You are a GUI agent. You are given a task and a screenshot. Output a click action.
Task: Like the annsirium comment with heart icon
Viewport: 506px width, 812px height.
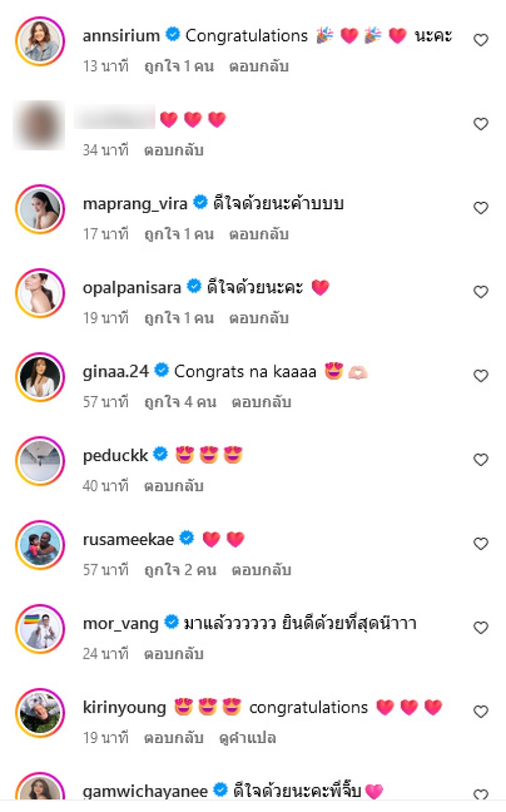(x=481, y=40)
